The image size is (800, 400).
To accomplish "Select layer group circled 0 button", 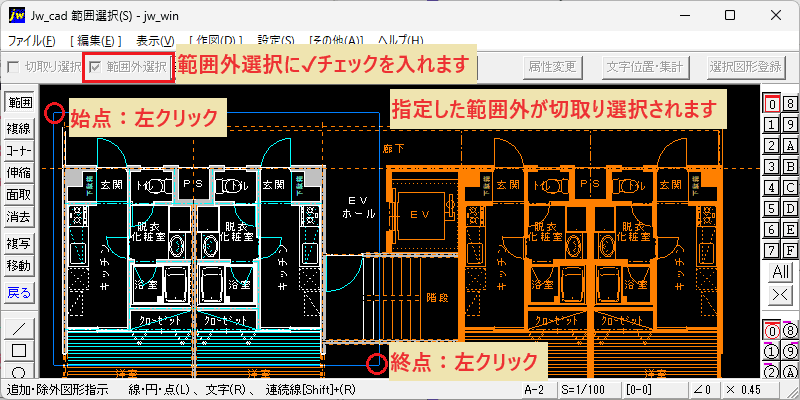I will pos(772,331).
